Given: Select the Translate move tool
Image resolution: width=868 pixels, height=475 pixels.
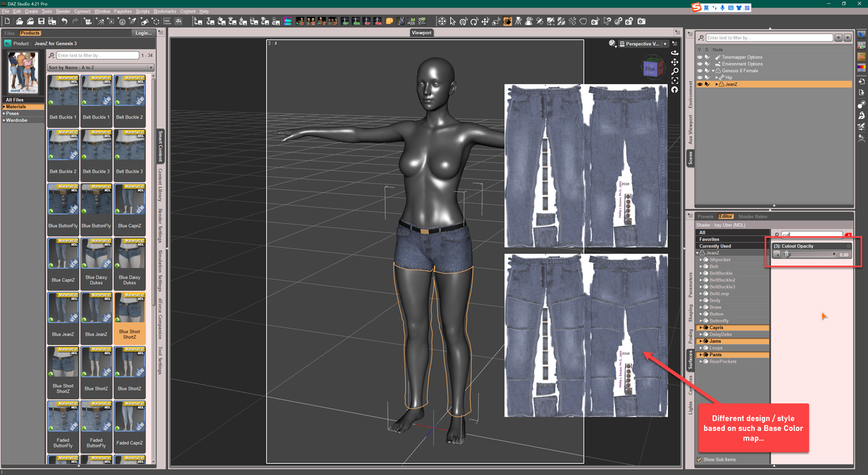Looking at the screenshot, I should [x=485, y=21].
